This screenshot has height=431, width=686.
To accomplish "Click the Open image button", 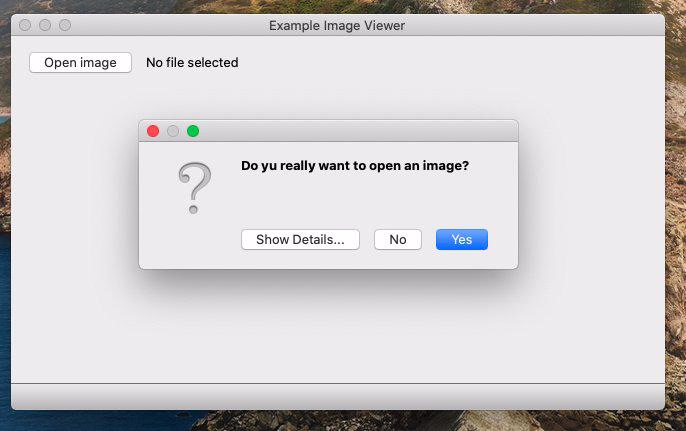I will (80, 63).
